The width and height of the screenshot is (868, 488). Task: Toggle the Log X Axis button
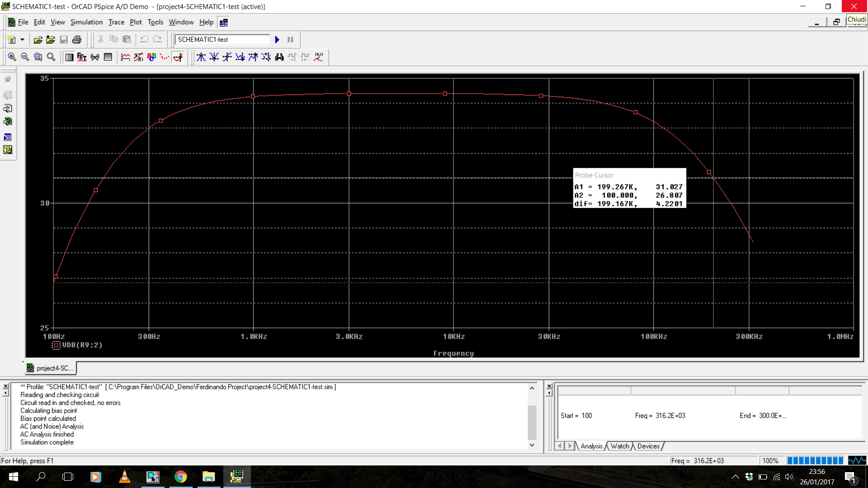tap(69, 57)
